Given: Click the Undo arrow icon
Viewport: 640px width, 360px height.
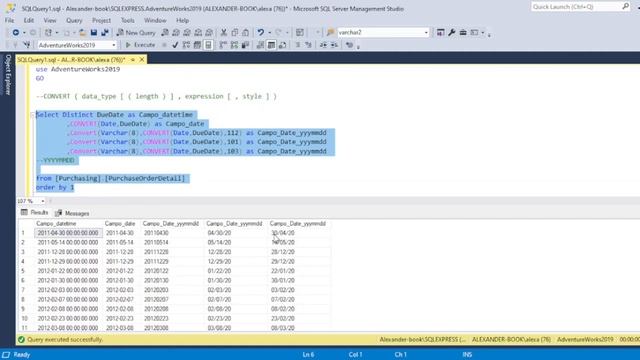Looking at the screenshot, I should 260,32.
